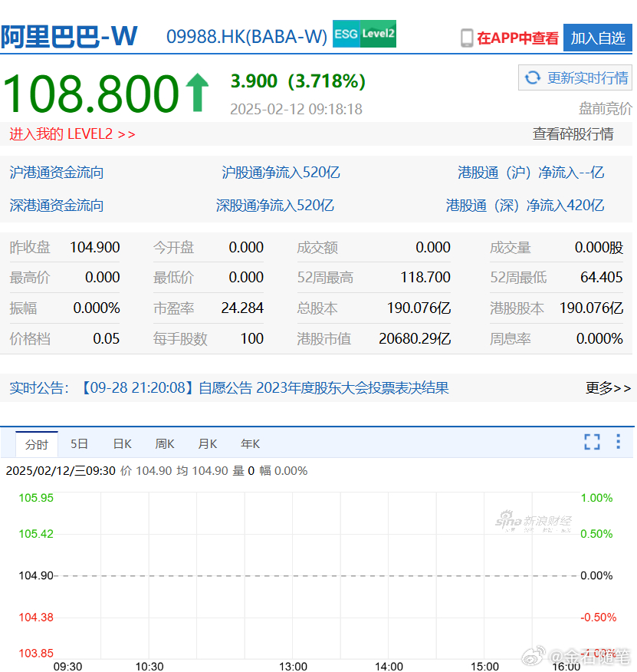Click the 52周最低 value 64.405
Screen dimensions: 637x672
(602, 277)
